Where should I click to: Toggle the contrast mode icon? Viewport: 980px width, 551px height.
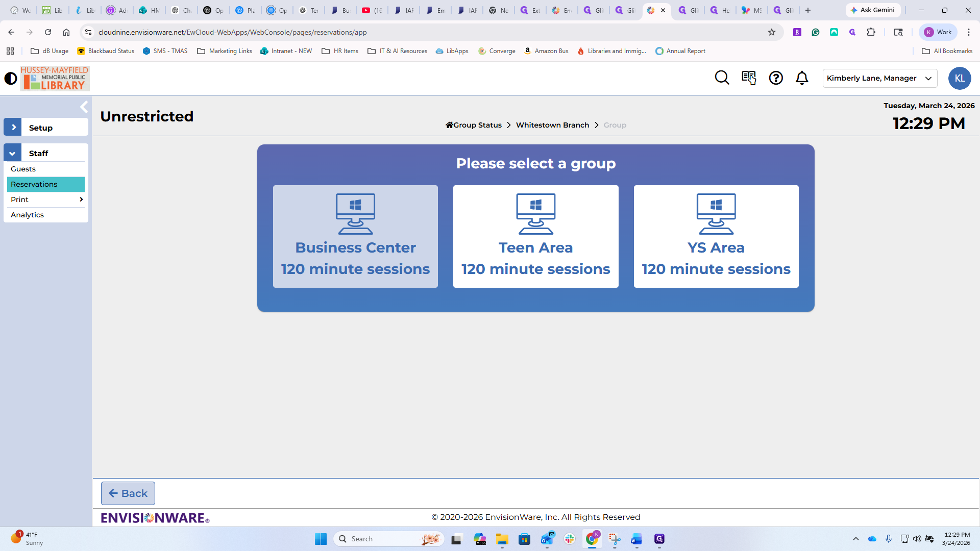point(11,79)
